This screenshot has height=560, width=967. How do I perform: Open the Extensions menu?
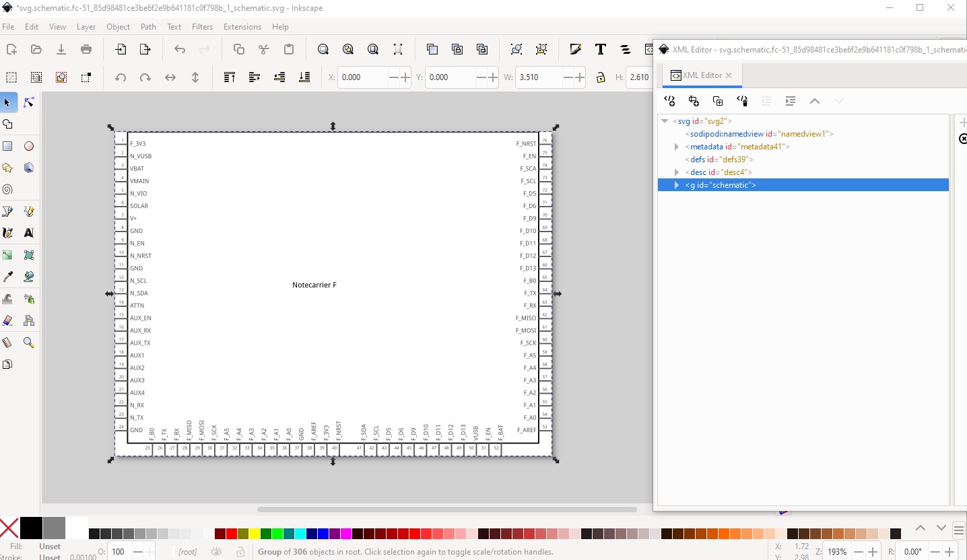click(242, 27)
